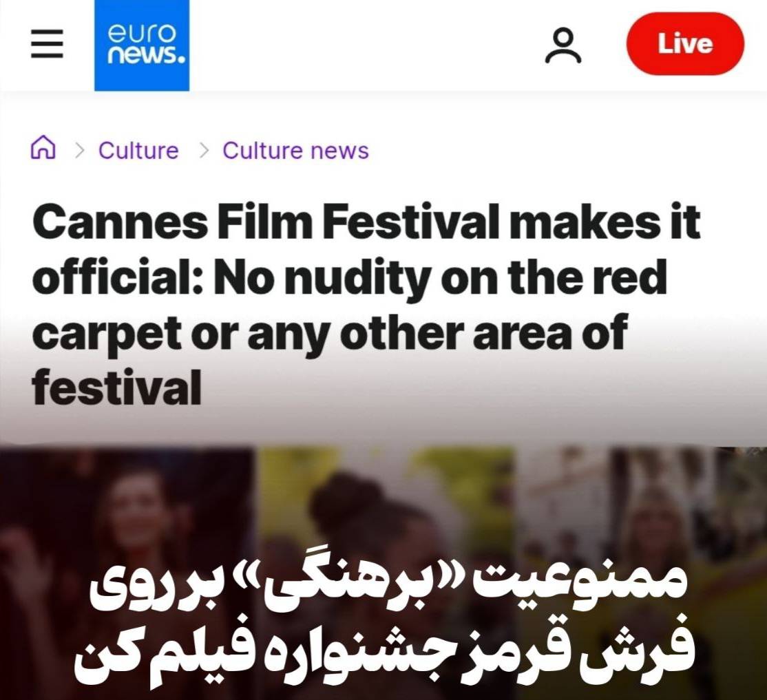
Task: Click the Persian caption line فرش قرمز جشنواره
Action: pos(384,656)
